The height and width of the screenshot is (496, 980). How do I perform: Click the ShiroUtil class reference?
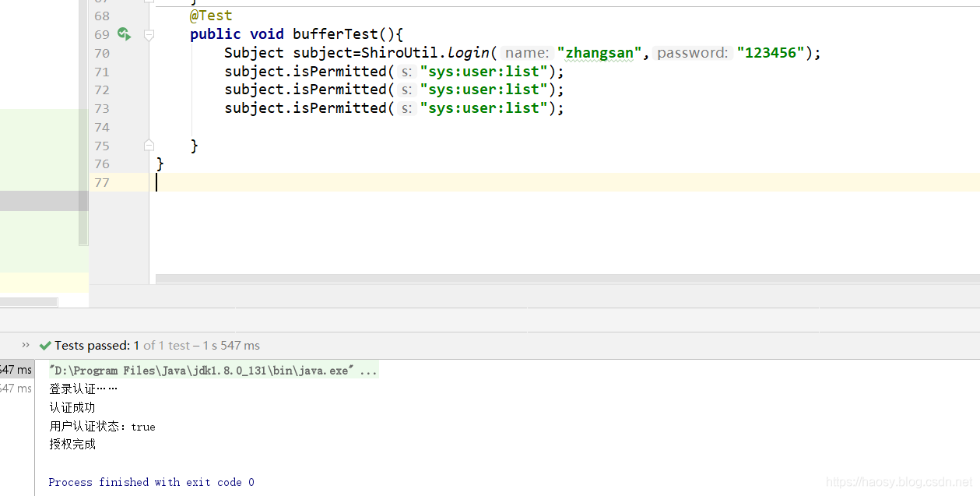click(400, 53)
